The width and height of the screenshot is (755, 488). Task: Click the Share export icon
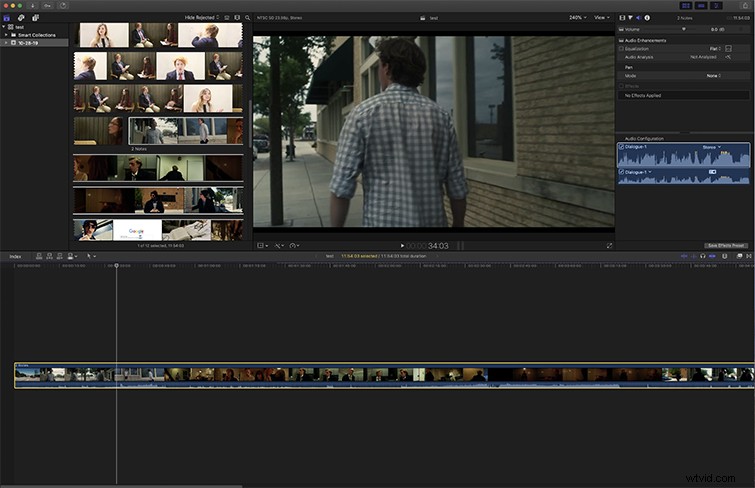click(x=744, y=6)
